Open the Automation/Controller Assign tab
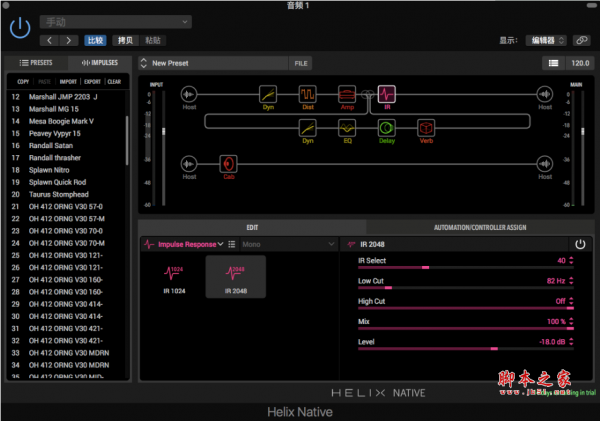 pyautogui.click(x=479, y=227)
